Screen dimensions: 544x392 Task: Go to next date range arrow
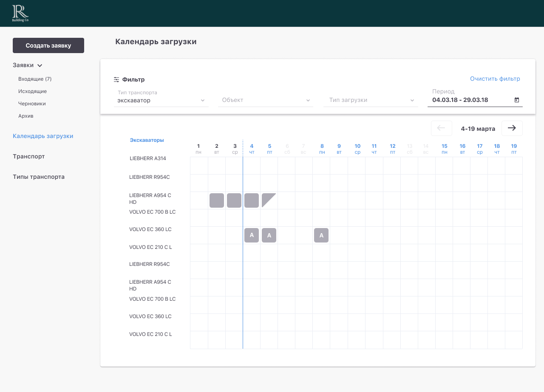point(512,128)
